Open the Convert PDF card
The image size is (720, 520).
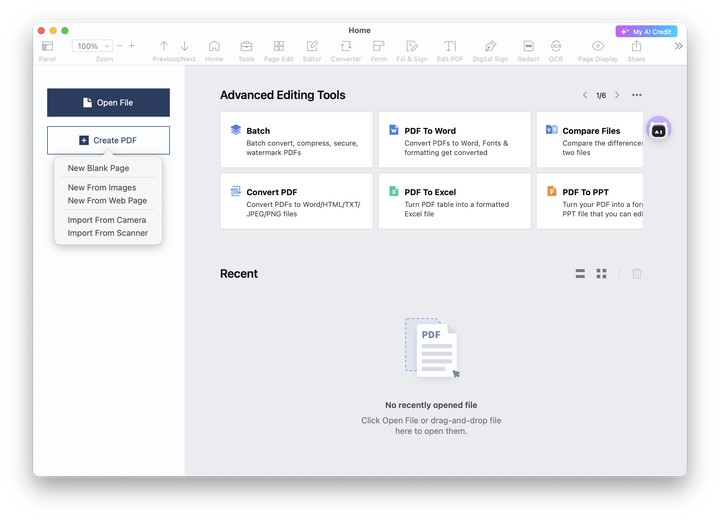tap(297, 201)
